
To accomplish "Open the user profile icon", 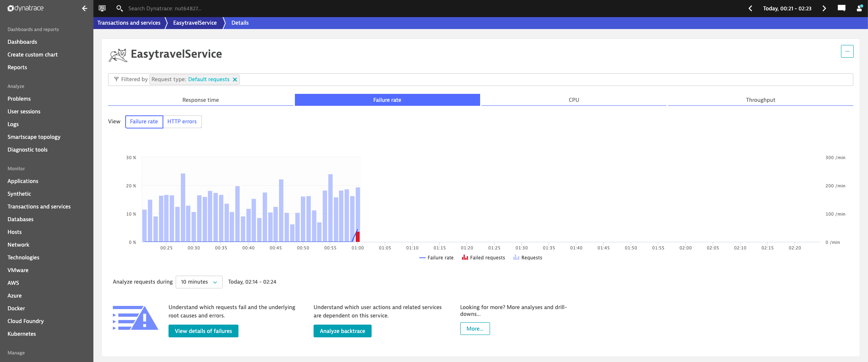I will 859,8.
